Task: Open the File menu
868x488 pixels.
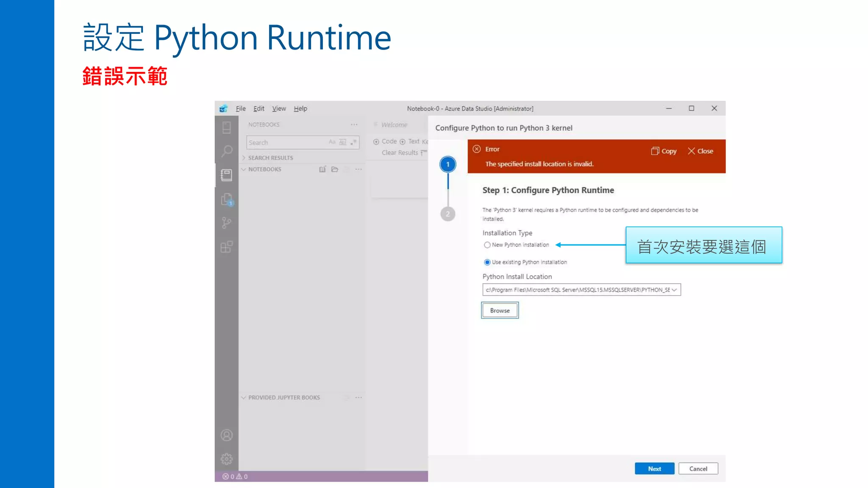Action: [x=241, y=108]
